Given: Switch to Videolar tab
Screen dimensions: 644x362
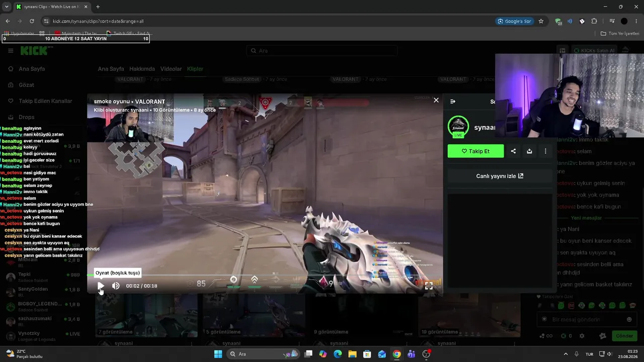Looking at the screenshot, I should click(x=171, y=69).
